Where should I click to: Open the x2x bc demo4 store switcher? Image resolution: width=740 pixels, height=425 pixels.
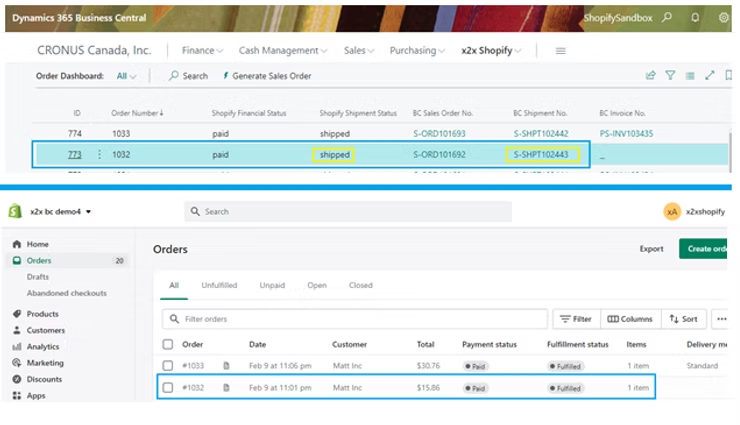coord(60,211)
